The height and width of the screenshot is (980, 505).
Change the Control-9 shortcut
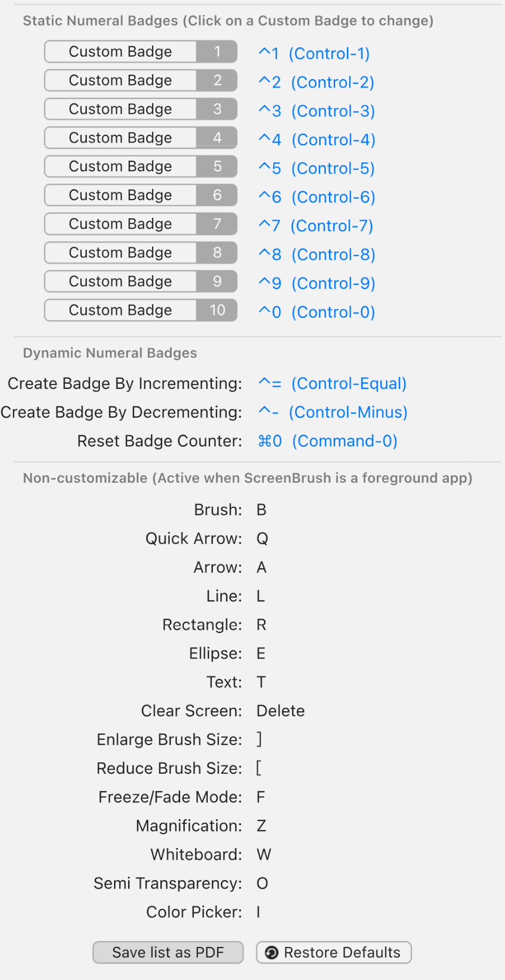(317, 283)
